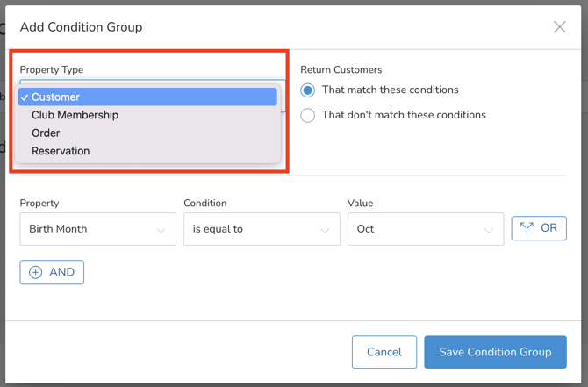Click the checkmark next to Customer
The image size is (588, 387).
pyautogui.click(x=25, y=97)
